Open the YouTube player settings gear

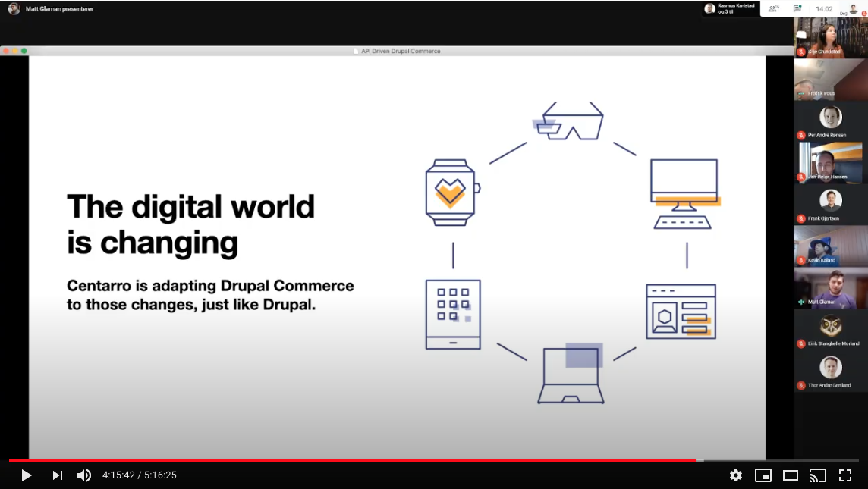(x=735, y=475)
